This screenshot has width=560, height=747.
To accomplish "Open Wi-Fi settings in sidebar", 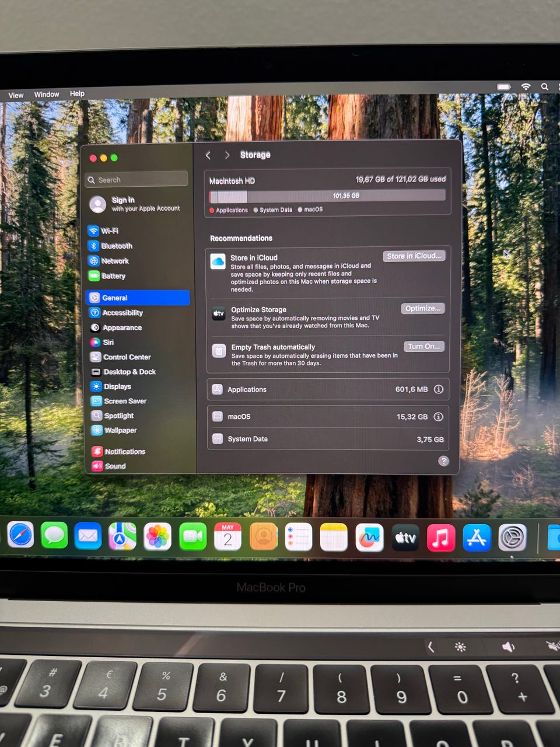I will pos(104,231).
